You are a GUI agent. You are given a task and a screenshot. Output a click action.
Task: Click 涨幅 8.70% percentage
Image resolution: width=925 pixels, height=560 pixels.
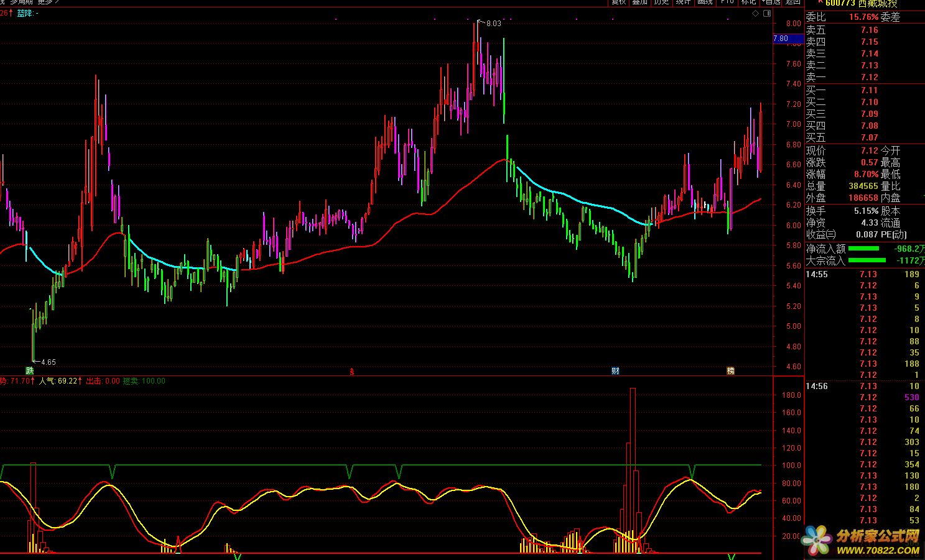pyautogui.click(x=866, y=174)
